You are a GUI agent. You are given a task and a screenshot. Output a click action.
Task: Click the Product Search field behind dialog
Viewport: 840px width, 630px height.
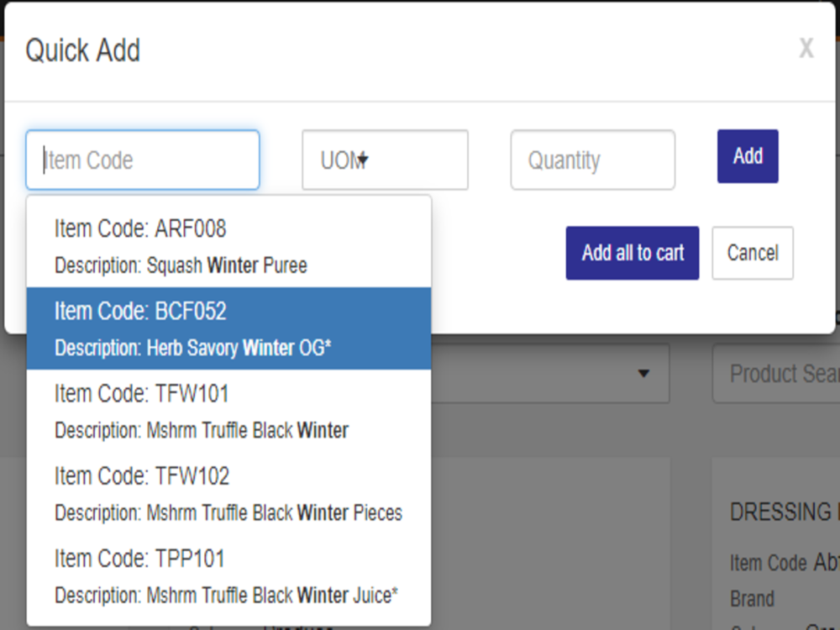click(776, 374)
